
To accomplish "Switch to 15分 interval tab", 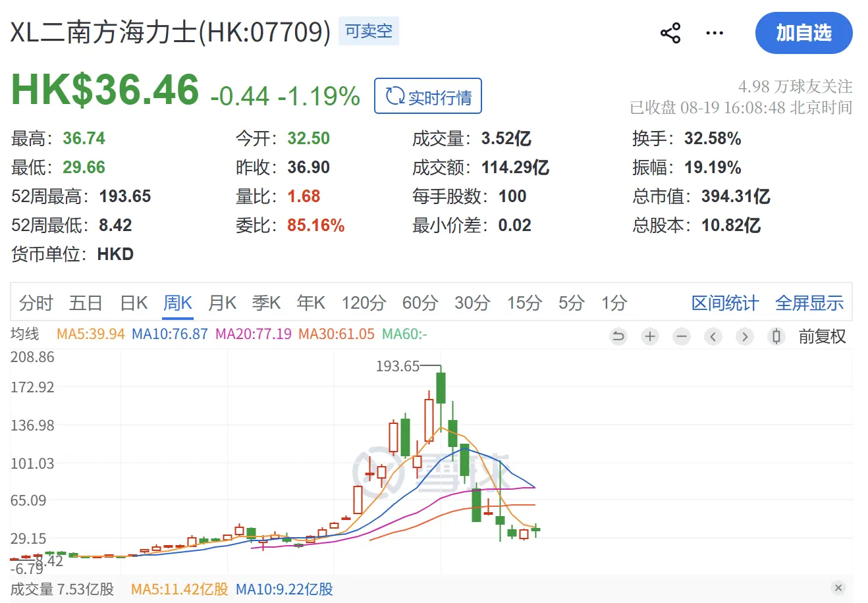I will [524, 303].
